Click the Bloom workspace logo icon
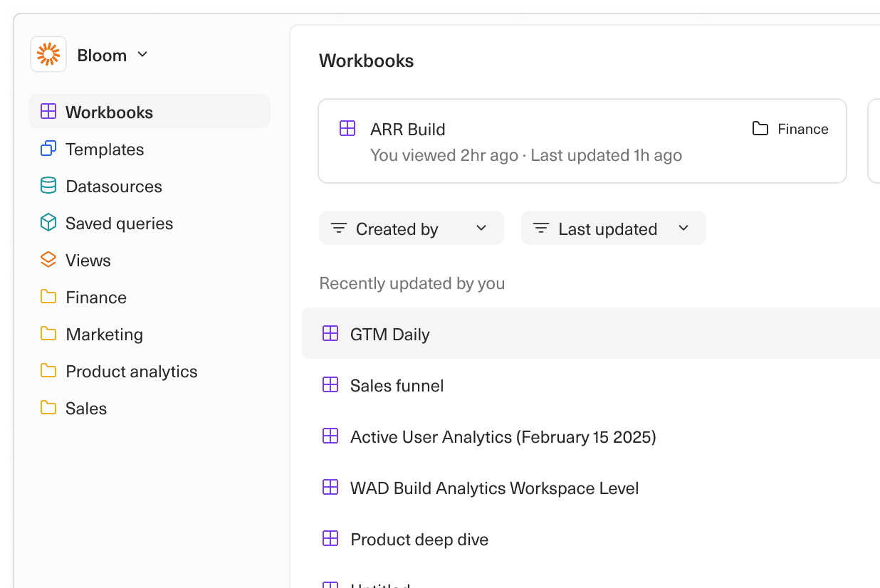 48,54
